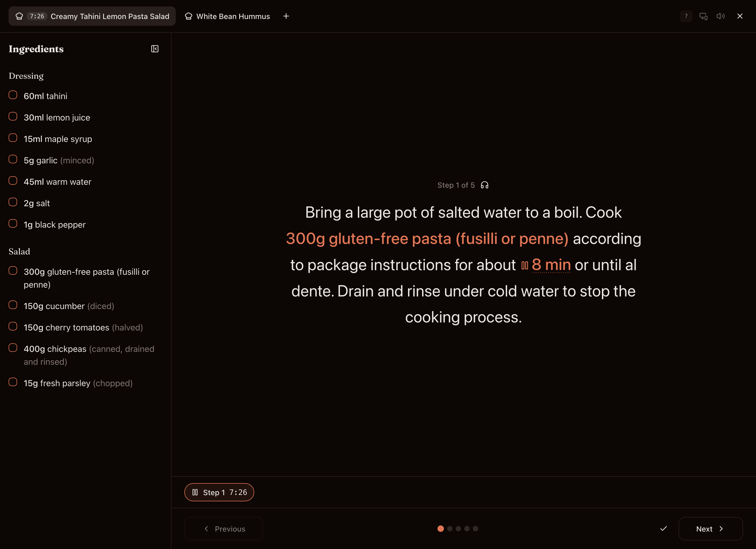Toggle the speaker volume icon
756x549 pixels.
click(720, 16)
